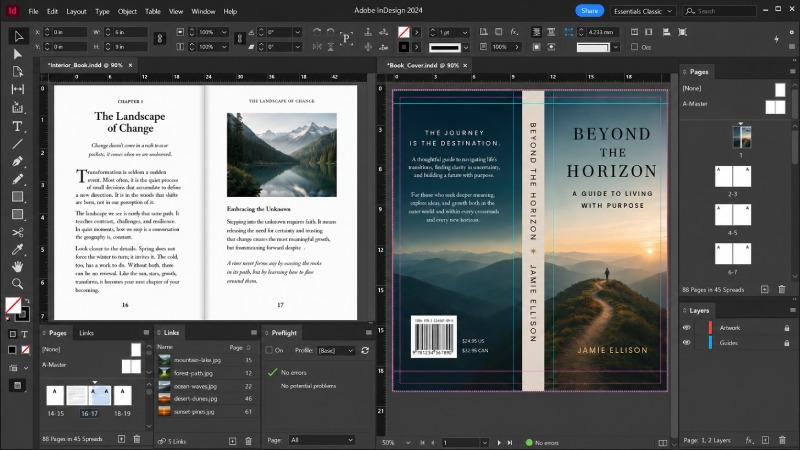Select the Pen tool

[x=18, y=162]
